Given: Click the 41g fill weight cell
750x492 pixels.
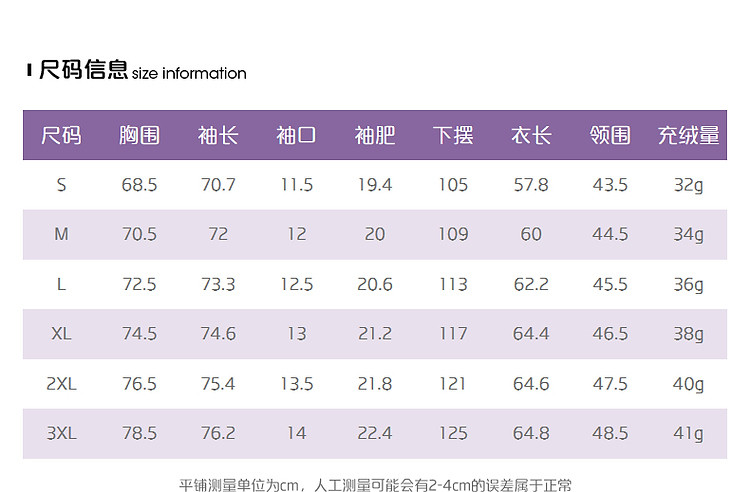Looking at the screenshot, I should click(x=688, y=434).
